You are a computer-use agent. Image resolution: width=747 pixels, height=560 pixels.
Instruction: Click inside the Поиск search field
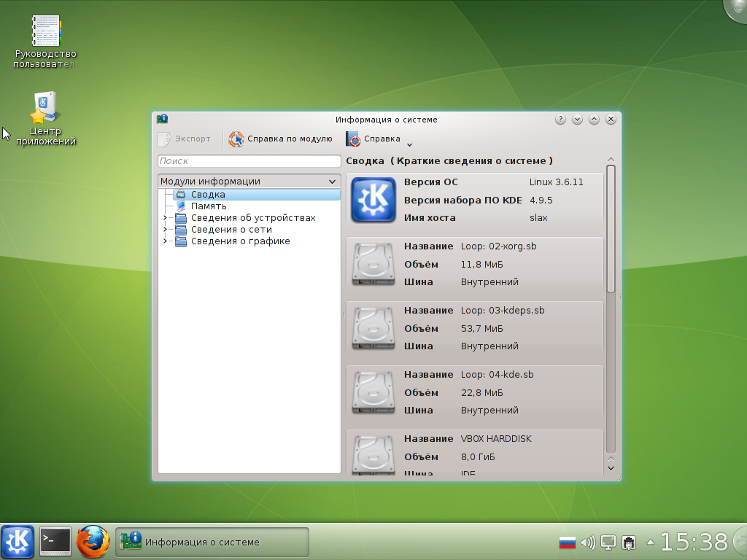pos(250,161)
